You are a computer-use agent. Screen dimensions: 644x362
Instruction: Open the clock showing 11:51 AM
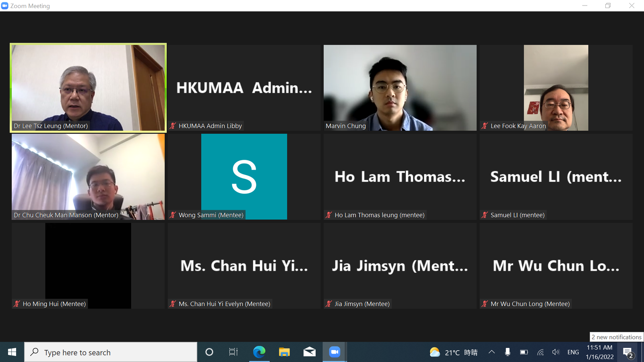pos(599,348)
